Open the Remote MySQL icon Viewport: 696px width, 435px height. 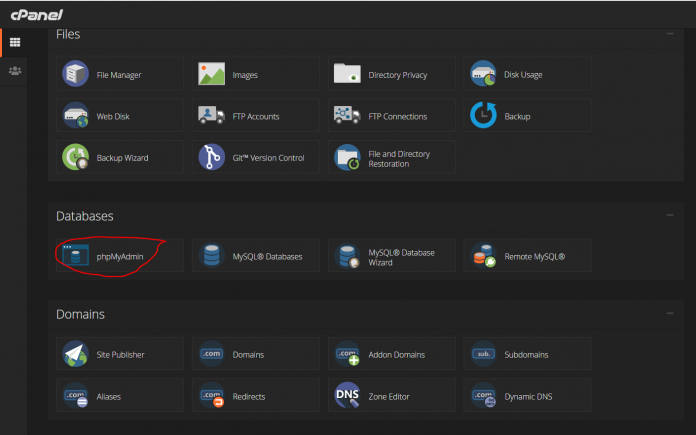483,255
